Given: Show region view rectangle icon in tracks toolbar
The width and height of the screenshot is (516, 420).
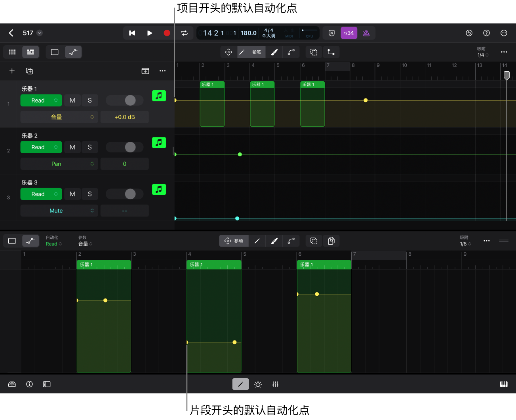Looking at the screenshot, I should click(55, 52).
